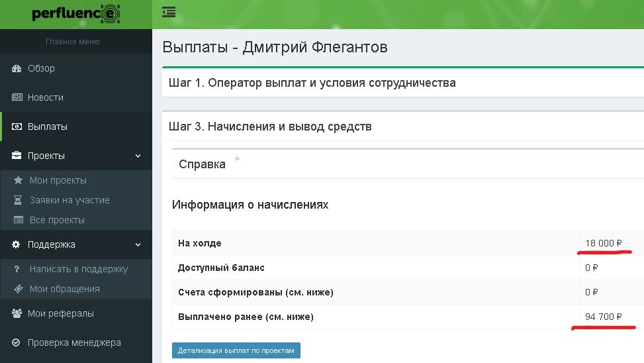Image resolution: width=644 pixels, height=363 pixels.
Task: Click the Выплаты money icon
Action: (17, 127)
